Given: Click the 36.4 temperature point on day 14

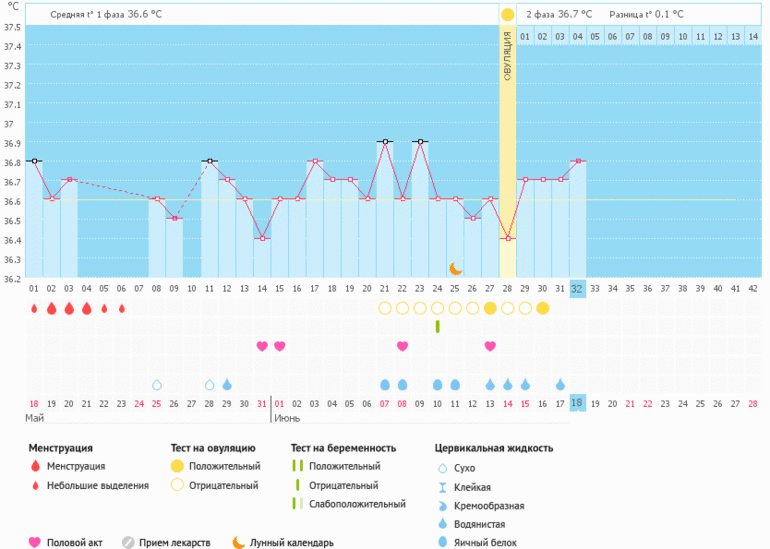Looking at the screenshot, I should (262, 238).
